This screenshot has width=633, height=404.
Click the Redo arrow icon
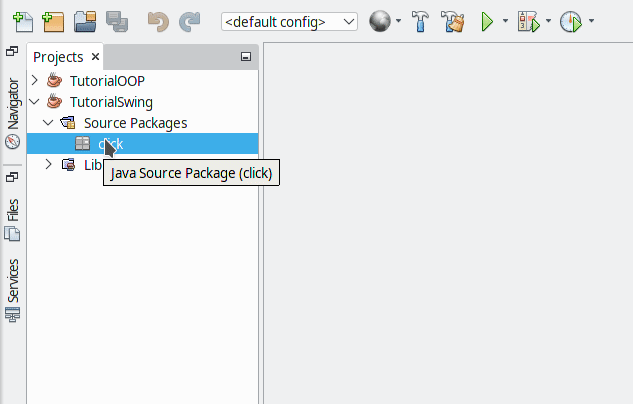click(189, 21)
